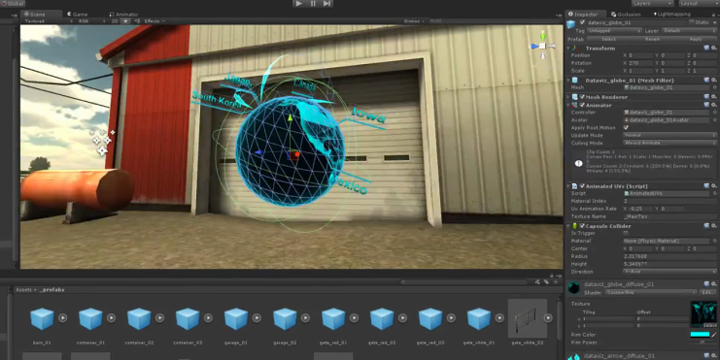This screenshot has width=720, height=360.
Task: Open the Transform component gear menu
Action: (x=714, y=48)
